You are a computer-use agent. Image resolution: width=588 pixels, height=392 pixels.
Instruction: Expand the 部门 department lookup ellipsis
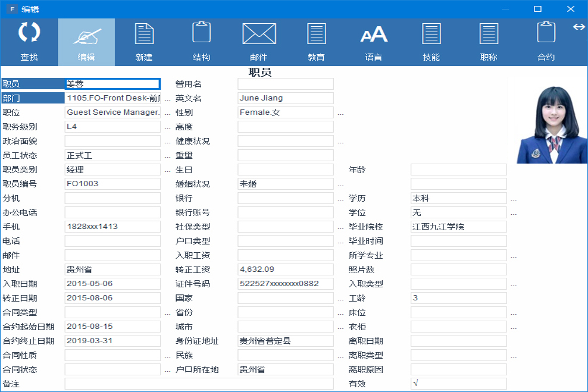click(167, 99)
